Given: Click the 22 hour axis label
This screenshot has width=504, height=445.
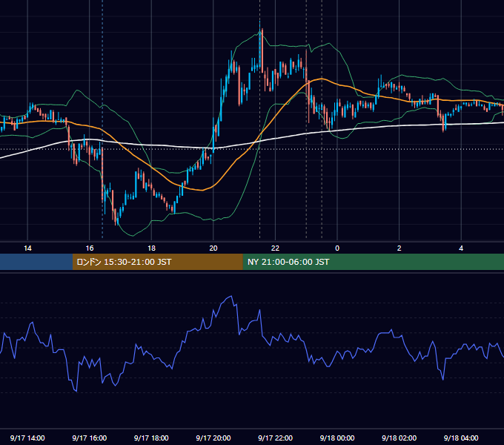Looking at the screenshot, I should [x=275, y=248].
